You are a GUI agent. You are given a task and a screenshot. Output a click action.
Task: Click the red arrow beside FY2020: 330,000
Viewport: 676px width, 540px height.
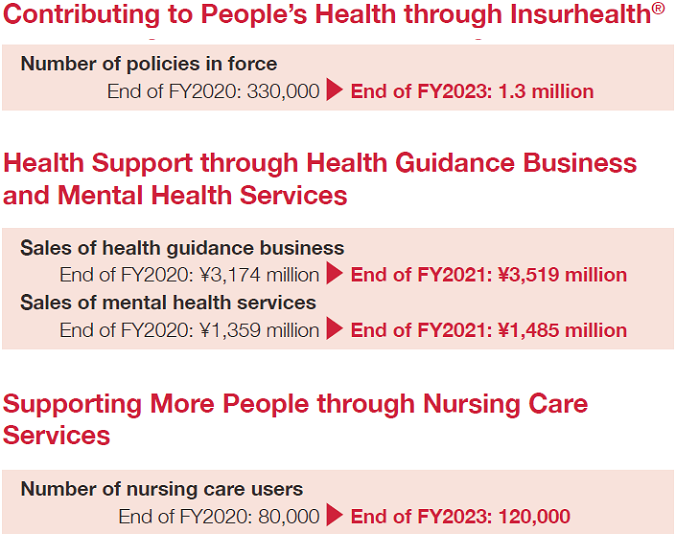tap(335, 90)
